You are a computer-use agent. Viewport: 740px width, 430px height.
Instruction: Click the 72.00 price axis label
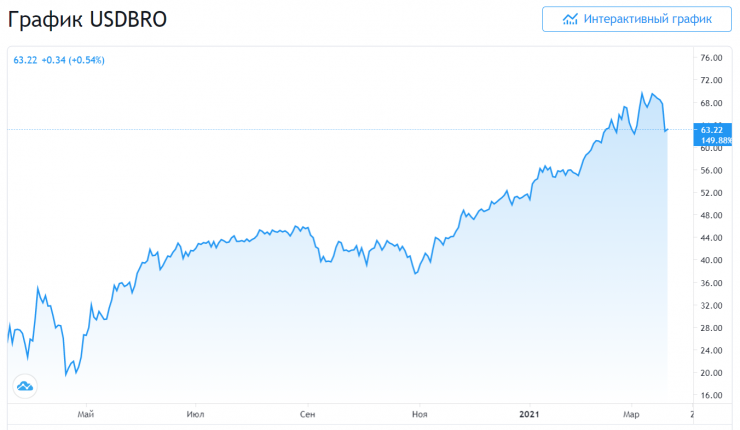coord(712,80)
